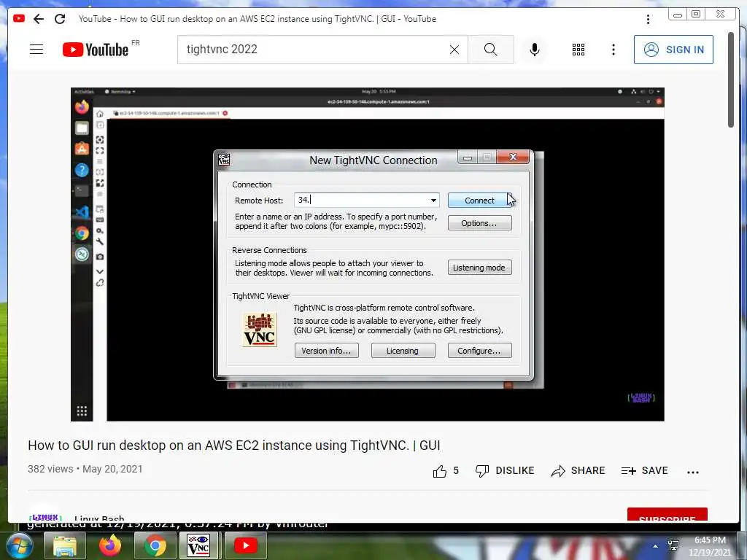Open the YouTube apps grid
The image size is (747, 560).
tap(578, 50)
